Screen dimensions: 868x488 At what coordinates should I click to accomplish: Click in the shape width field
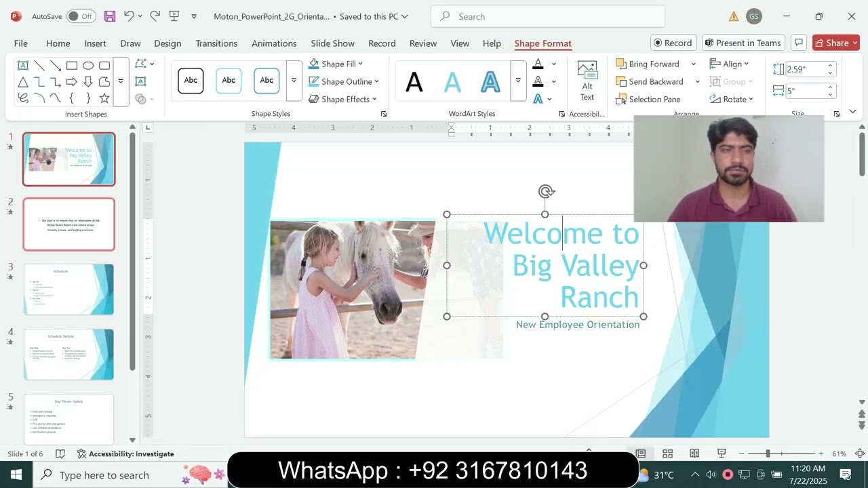coord(806,90)
